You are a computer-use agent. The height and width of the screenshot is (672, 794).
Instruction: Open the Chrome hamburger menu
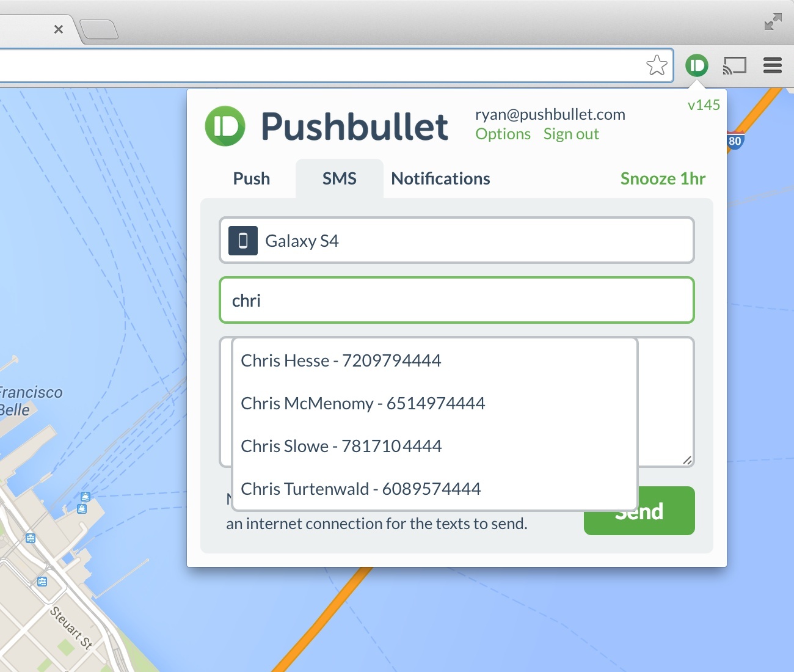772,65
